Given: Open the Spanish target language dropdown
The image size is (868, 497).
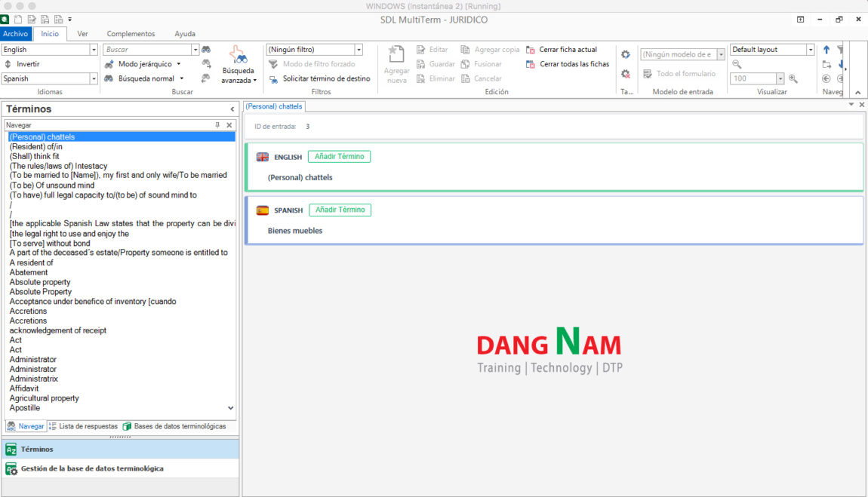Looking at the screenshot, I should coord(94,78).
